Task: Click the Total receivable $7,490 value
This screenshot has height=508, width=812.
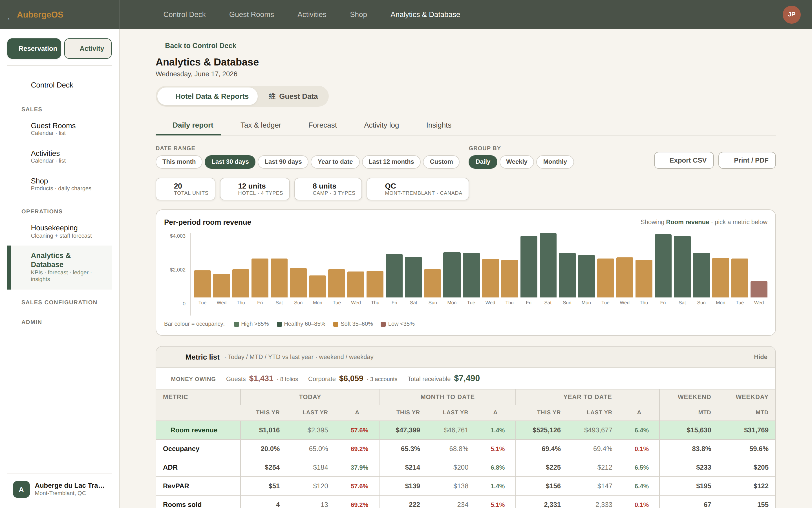Action: 467,378
